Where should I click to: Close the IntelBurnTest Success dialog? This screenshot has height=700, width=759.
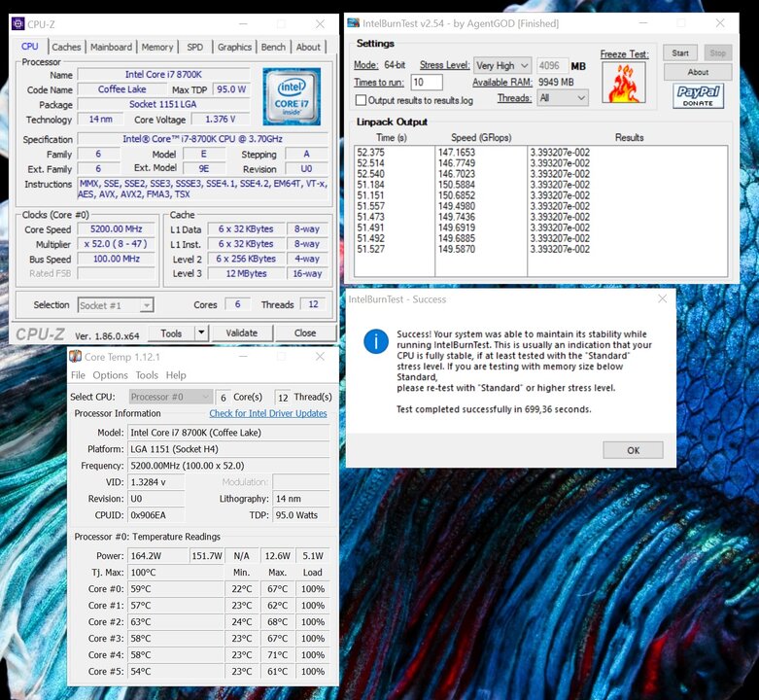pos(662,298)
